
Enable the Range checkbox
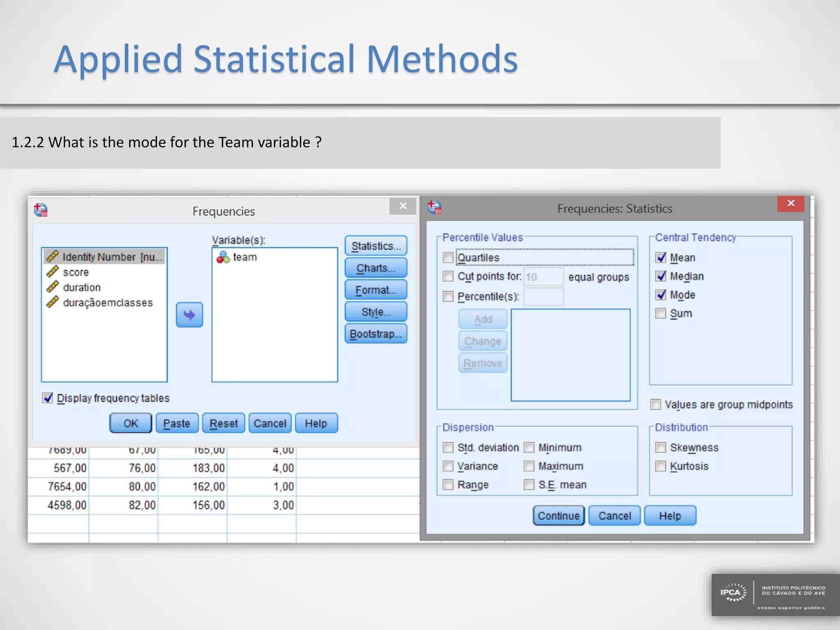(448, 485)
